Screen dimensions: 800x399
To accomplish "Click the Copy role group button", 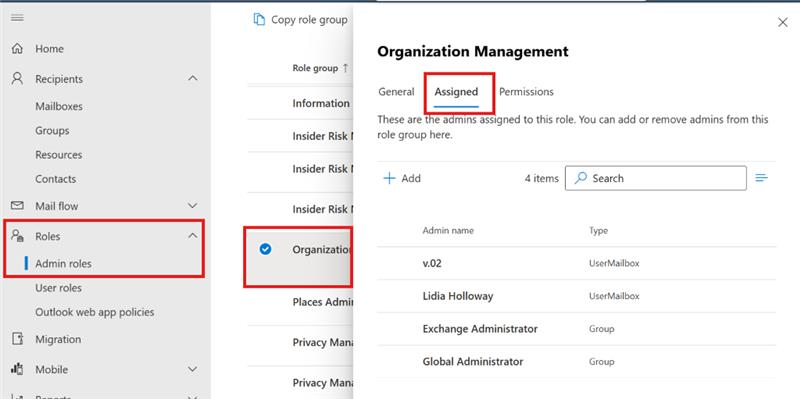I will (x=301, y=19).
